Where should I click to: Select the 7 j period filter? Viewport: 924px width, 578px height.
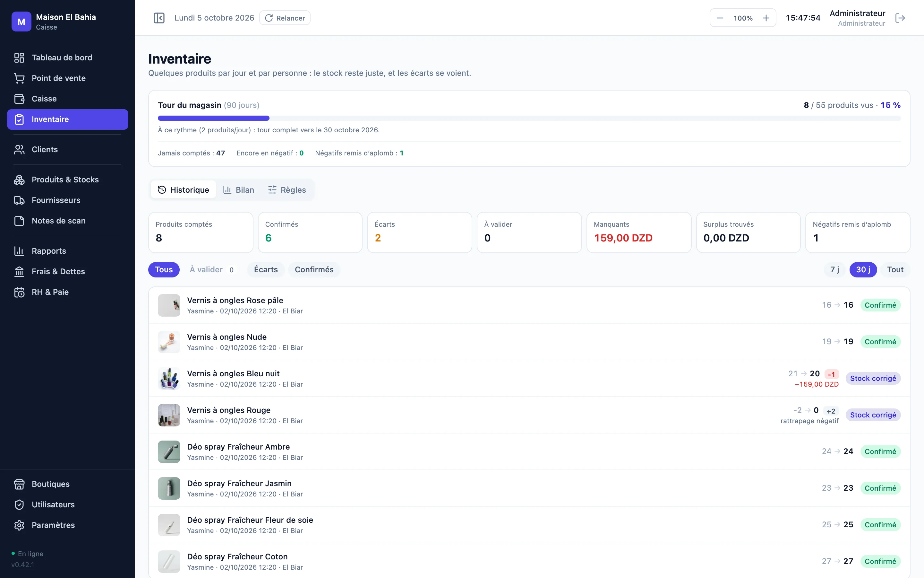[x=835, y=270]
